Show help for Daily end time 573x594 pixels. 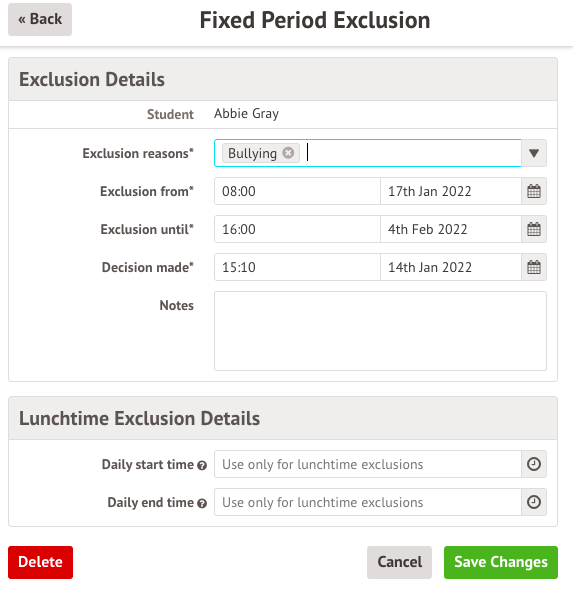point(202,503)
